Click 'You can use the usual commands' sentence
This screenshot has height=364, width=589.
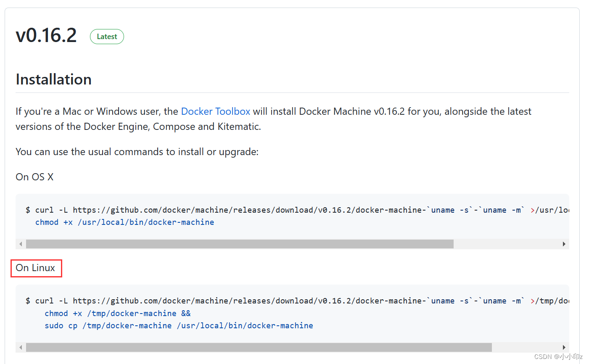point(137,152)
